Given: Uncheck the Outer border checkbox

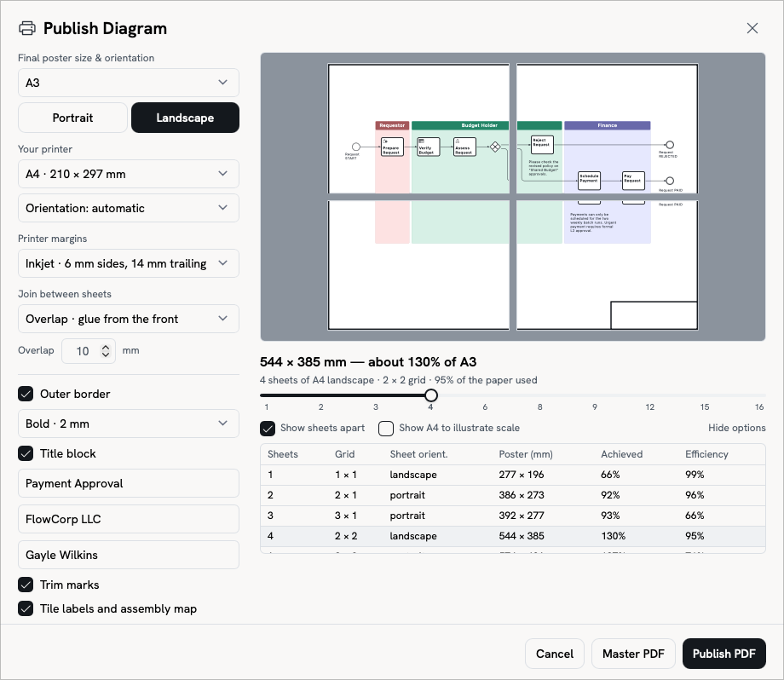Looking at the screenshot, I should click(26, 394).
